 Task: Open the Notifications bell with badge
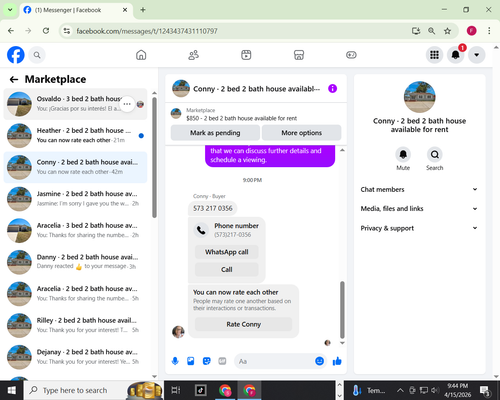(456, 55)
